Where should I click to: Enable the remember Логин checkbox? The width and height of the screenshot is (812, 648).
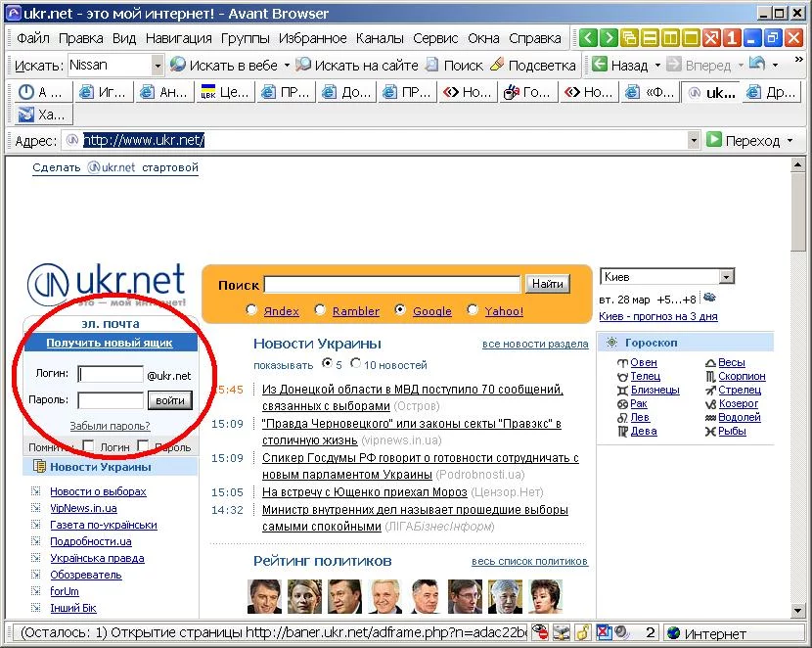(x=89, y=447)
